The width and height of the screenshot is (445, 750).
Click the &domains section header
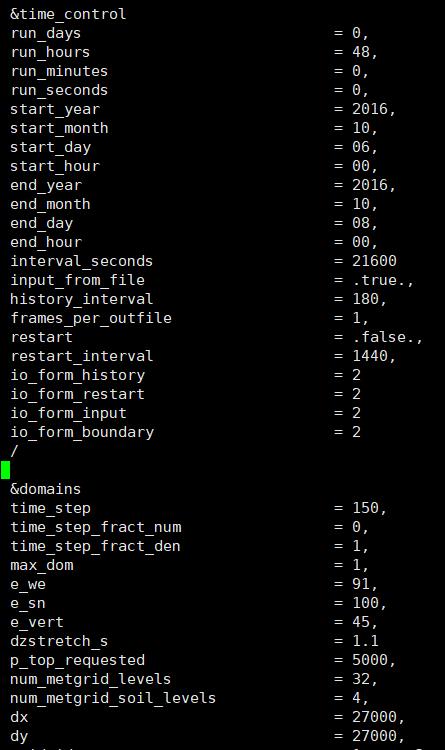[x=45, y=489]
